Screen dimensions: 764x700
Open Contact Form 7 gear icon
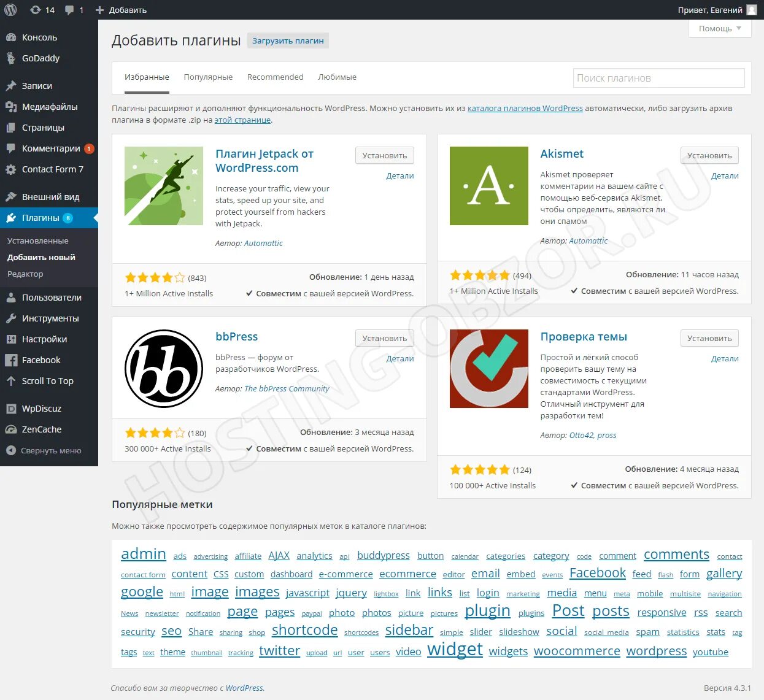coord(11,169)
